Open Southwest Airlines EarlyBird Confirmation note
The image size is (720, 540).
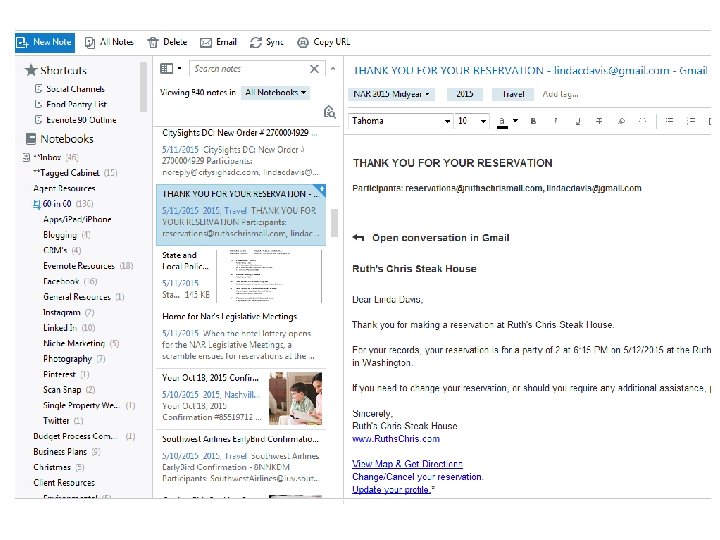pos(240,458)
